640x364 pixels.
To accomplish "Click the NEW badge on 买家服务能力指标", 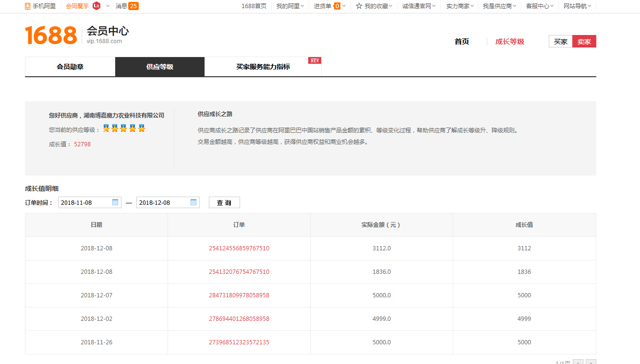I will (x=314, y=60).
